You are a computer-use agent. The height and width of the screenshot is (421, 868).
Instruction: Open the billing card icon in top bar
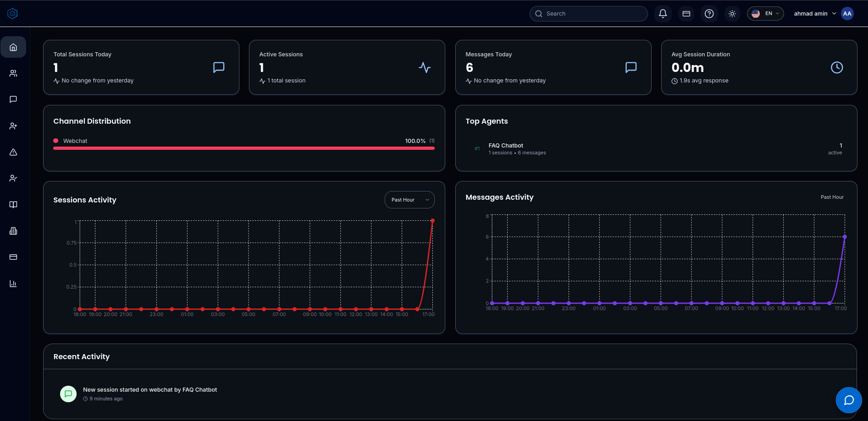(686, 14)
